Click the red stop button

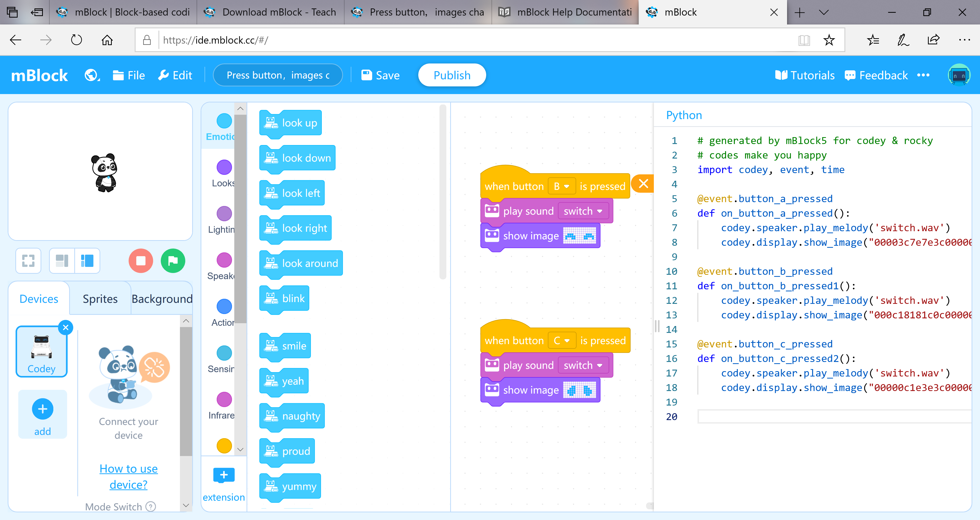click(x=141, y=261)
